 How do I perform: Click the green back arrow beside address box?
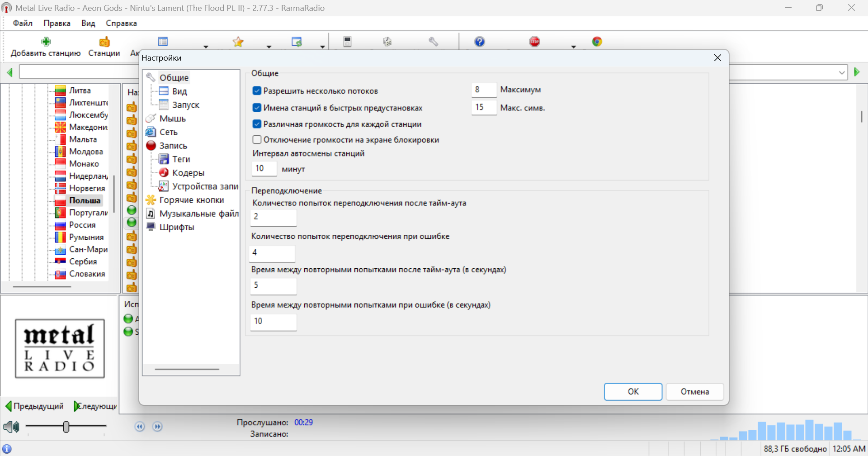click(x=10, y=72)
